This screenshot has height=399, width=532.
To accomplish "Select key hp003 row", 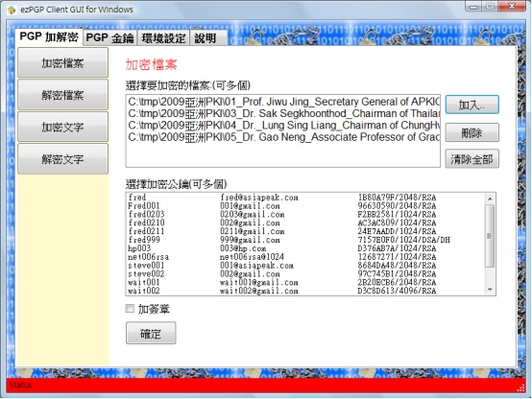I will click(x=305, y=248).
